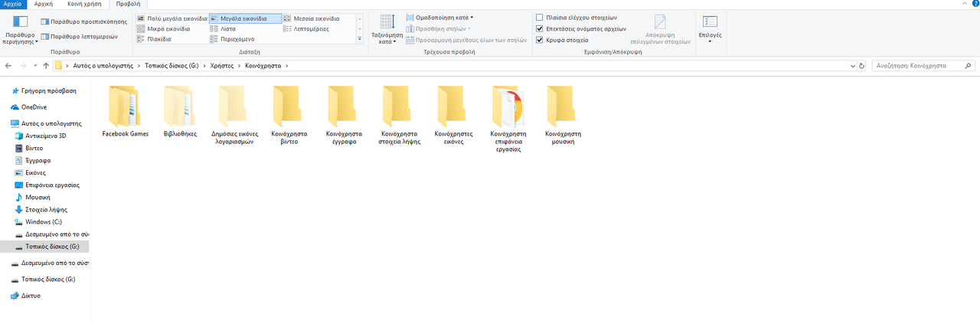Open Ταξινόμηση κατά sort menu
This screenshot has width=980, height=324.
387,29
